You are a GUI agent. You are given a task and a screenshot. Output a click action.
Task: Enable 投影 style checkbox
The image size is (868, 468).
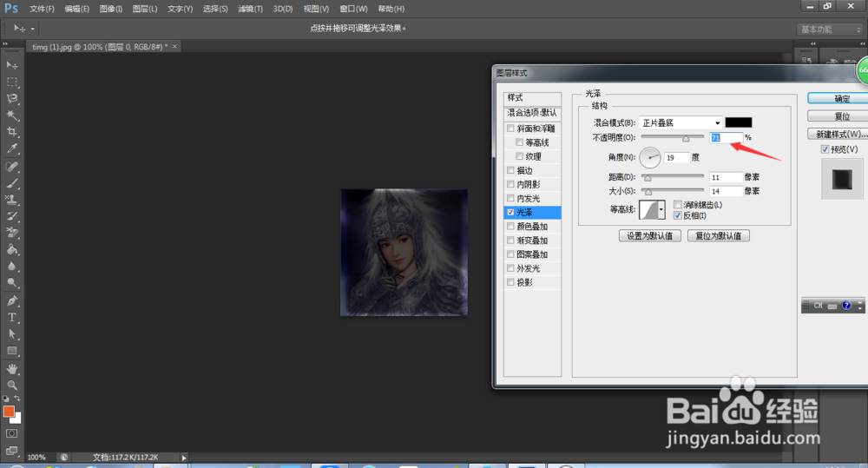(510, 282)
